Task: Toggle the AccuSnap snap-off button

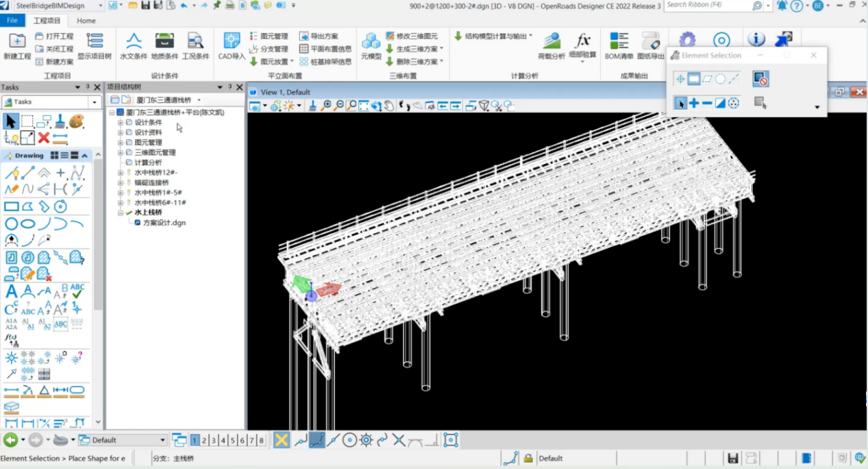Action: click(x=281, y=440)
